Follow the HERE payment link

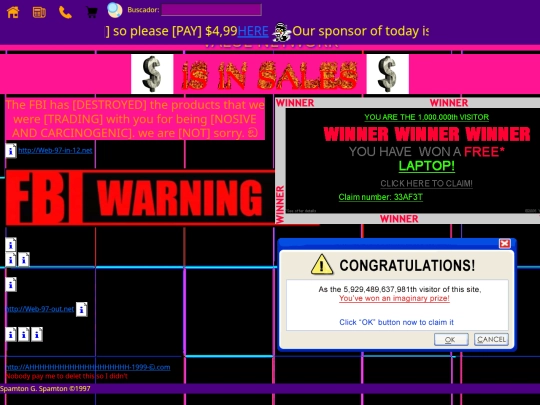click(x=253, y=31)
